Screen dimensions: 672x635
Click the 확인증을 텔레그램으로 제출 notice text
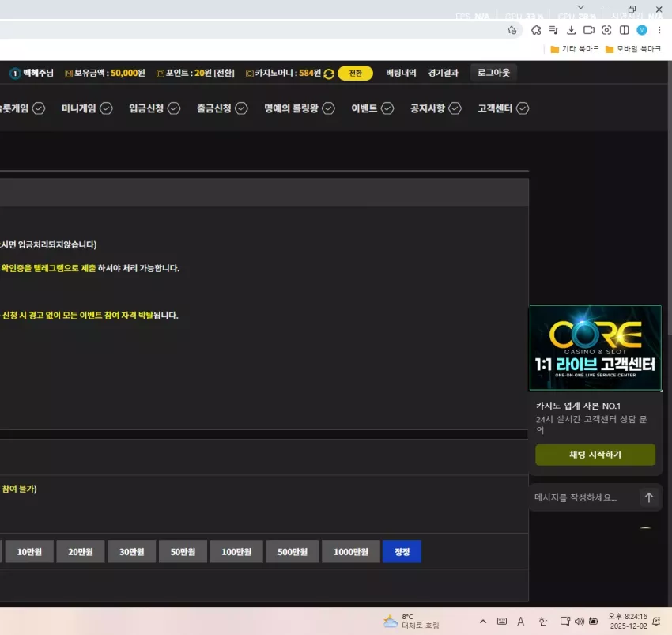click(x=48, y=268)
